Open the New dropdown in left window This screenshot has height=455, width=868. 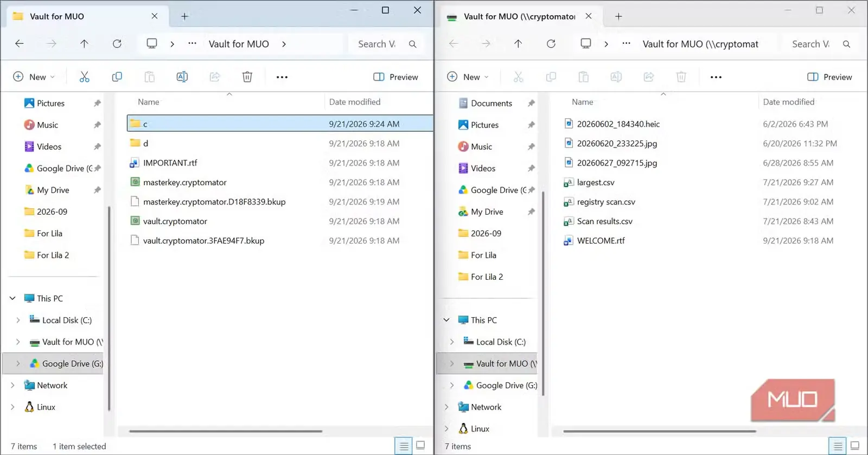(x=34, y=77)
